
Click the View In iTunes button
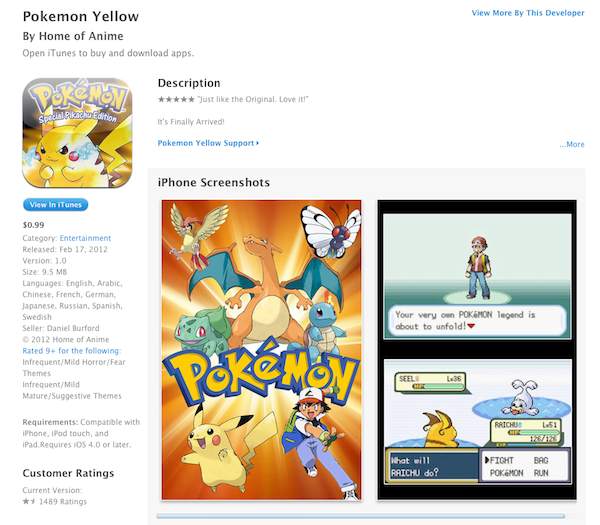coord(55,205)
